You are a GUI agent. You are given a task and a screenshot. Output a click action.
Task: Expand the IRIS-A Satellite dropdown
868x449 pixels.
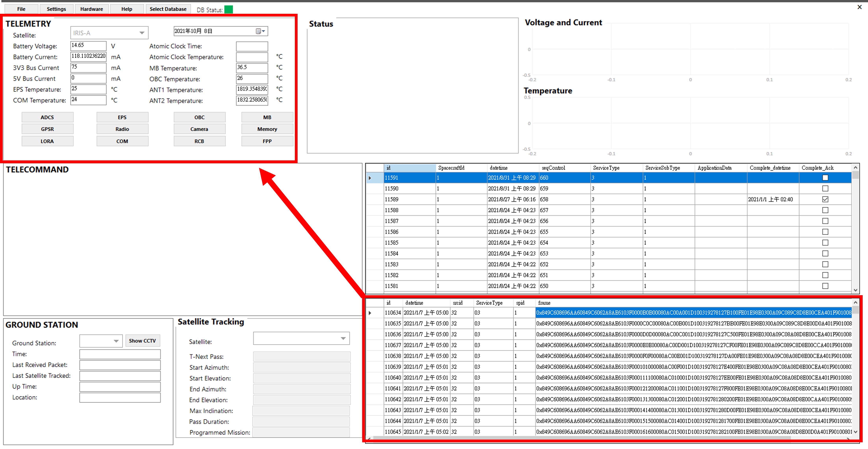coord(142,33)
